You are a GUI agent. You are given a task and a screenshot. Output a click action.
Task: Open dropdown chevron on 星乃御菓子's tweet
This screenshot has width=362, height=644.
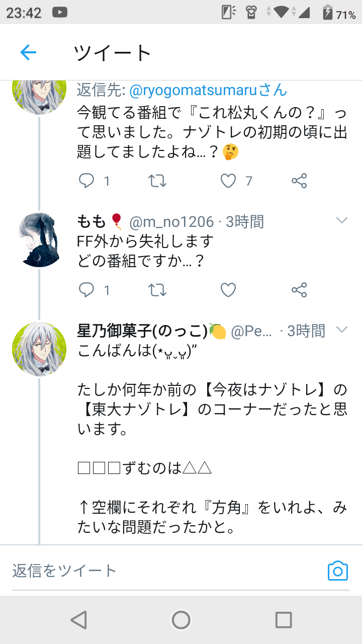tap(342, 330)
